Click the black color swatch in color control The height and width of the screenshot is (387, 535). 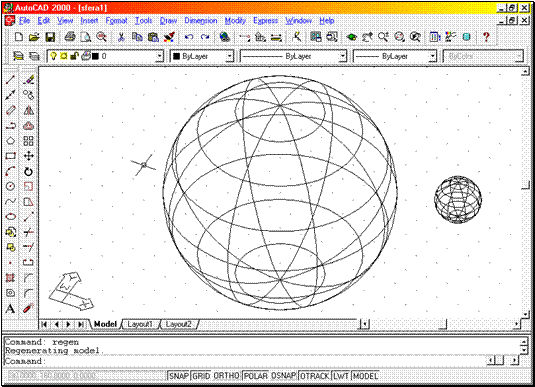pyautogui.click(x=176, y=56)
